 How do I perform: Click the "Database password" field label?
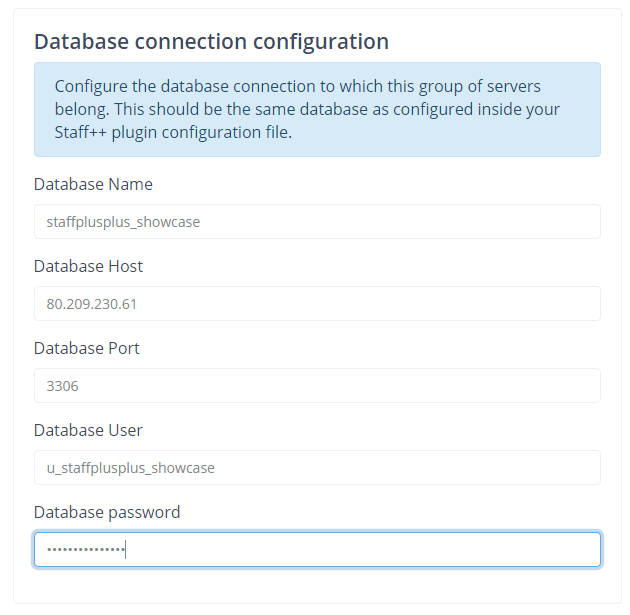point(107,512)
